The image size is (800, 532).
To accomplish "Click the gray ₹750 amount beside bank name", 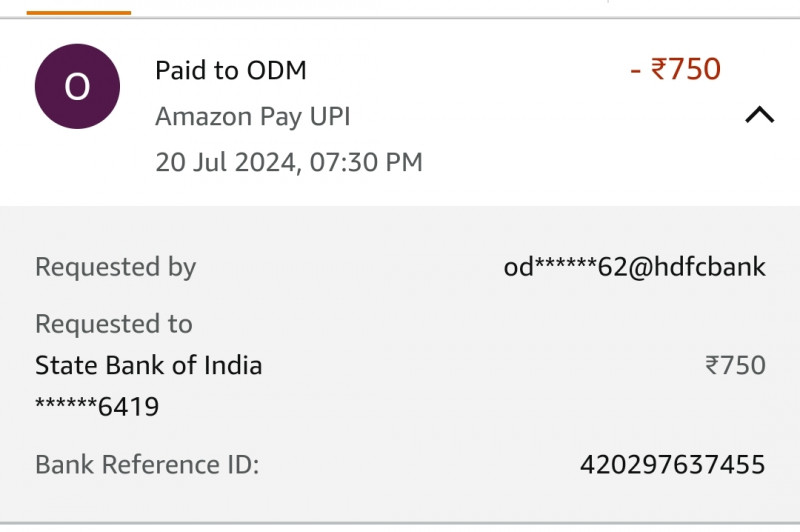I will pos(735,365).
